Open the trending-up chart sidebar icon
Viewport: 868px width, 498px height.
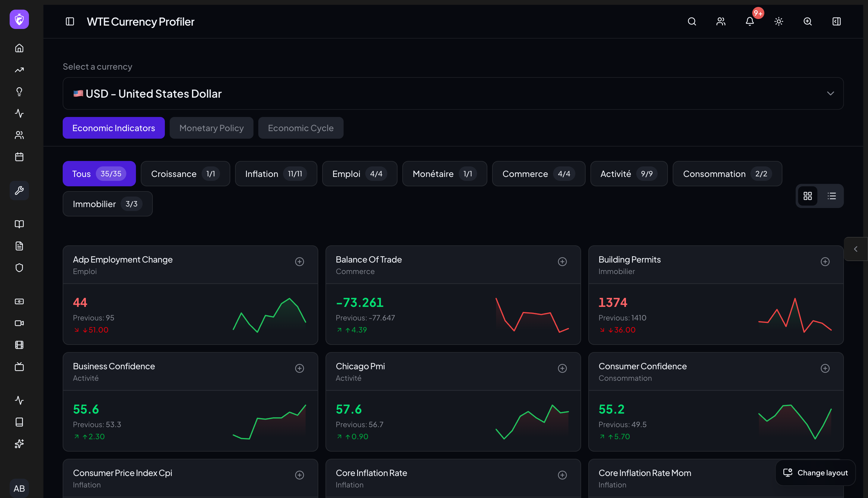pyautogui.click(x=19, y=70)
